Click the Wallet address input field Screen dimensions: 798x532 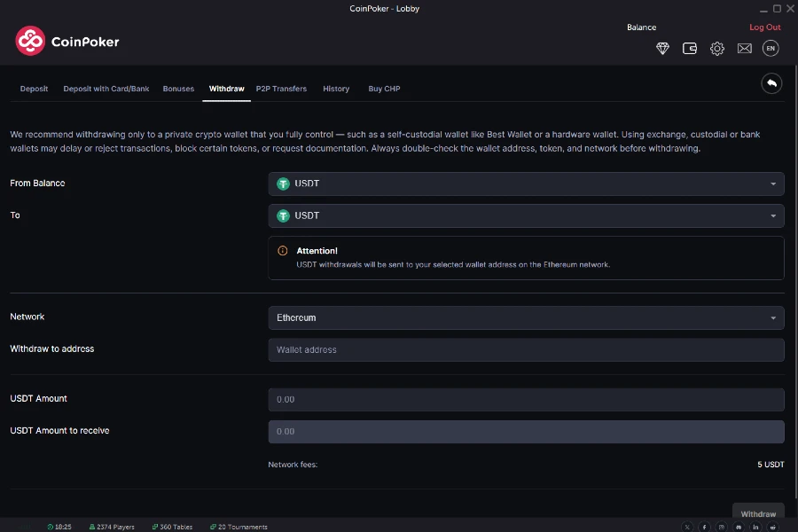(526, 349)
